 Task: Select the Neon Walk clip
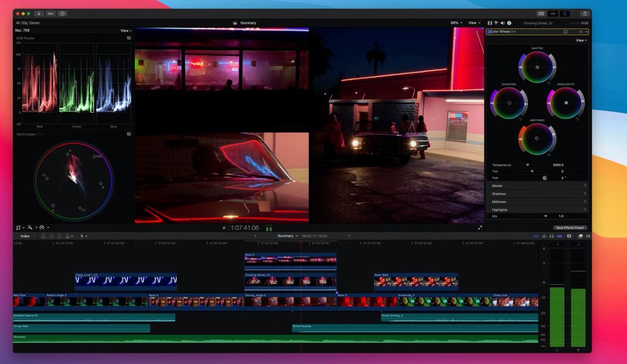coord(416,281)
